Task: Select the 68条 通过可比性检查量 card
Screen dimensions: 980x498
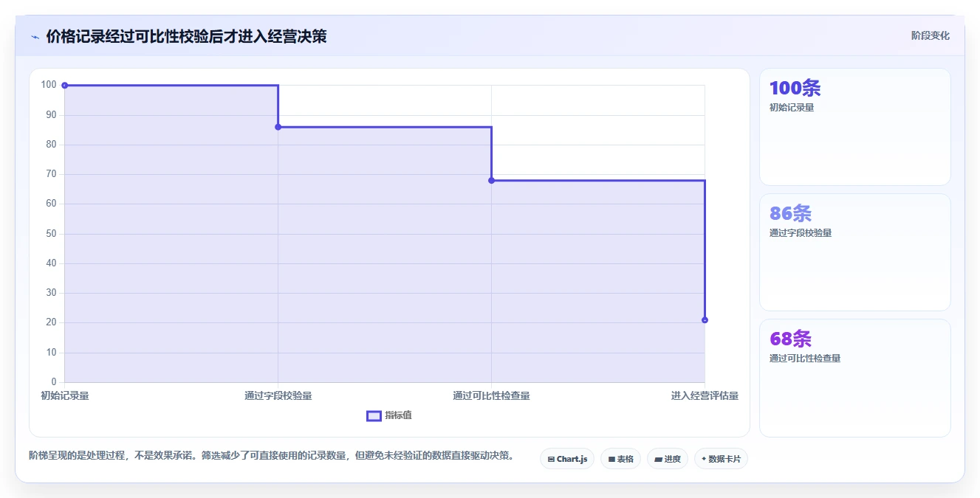Action: tap(854, 378)
